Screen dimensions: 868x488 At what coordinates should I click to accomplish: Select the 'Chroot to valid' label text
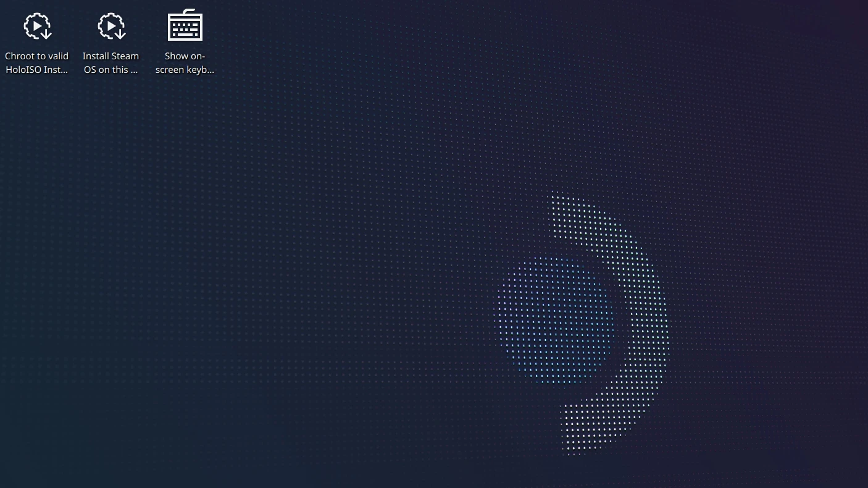(36, 56)
